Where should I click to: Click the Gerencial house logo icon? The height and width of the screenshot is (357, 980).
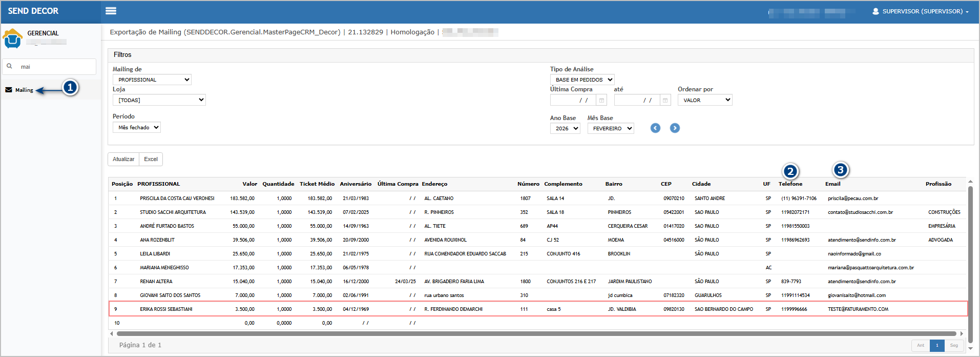[12, 38]
